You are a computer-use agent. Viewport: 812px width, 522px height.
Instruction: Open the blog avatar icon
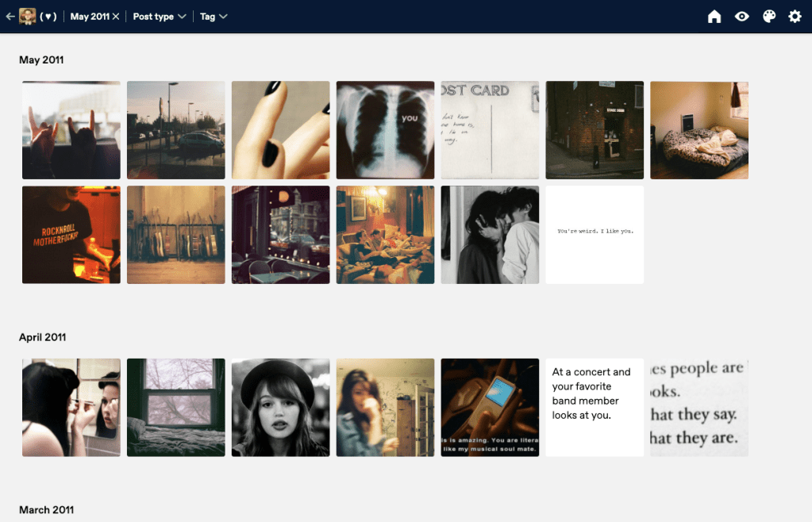coord(28,17)
